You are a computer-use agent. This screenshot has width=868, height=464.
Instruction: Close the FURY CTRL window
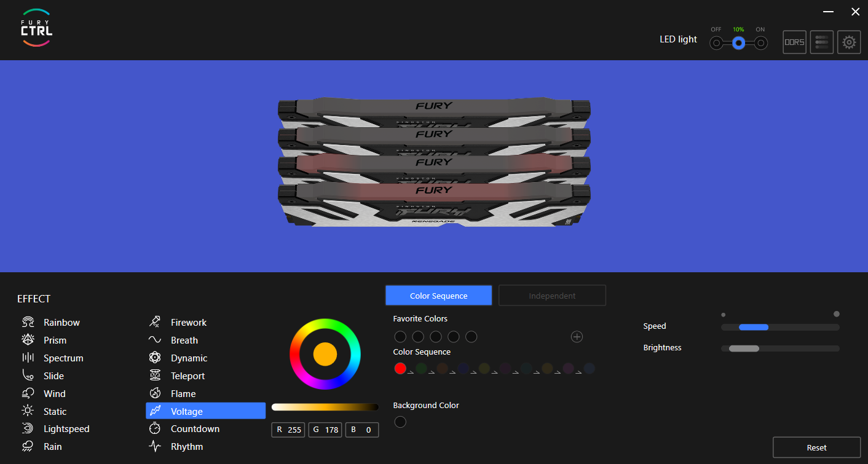tap(855, 12)
